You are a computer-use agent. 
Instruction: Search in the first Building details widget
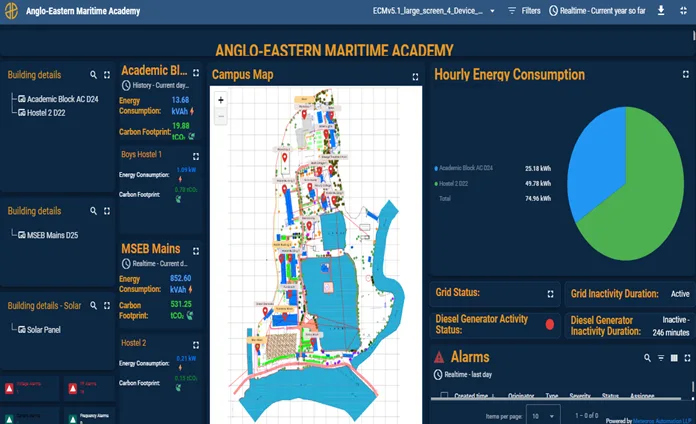click(93, 75)
